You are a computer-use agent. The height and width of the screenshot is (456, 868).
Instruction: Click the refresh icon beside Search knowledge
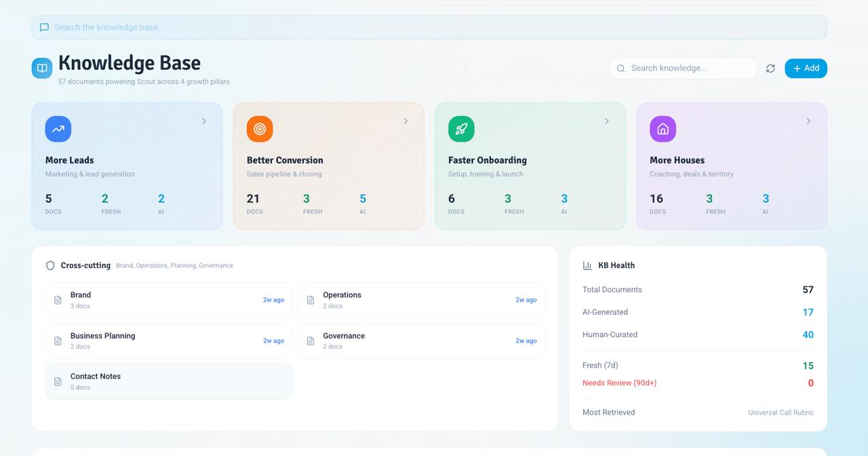pyautogui.click(x=770, y=69)
